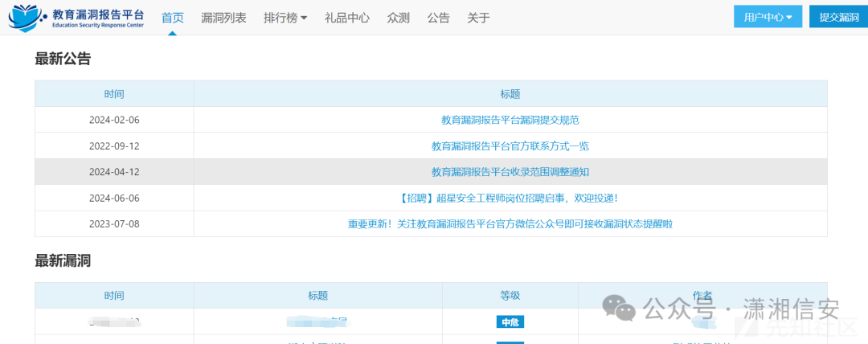Select the date cell 2023-07-08
868x344 pixels.
(114, 223)
